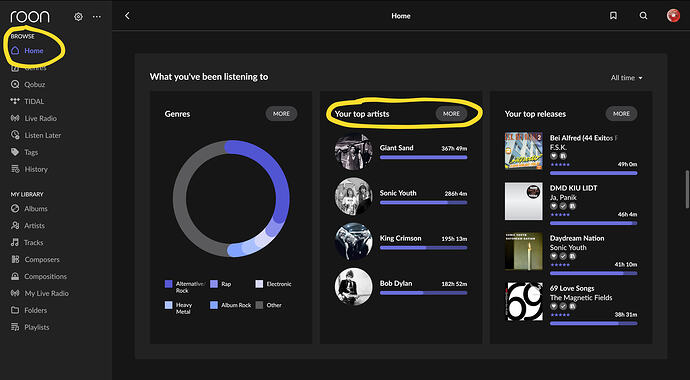Click the King Crimson artist photo
This screenshot has height=380, width=690.
[x=353, y=241]
